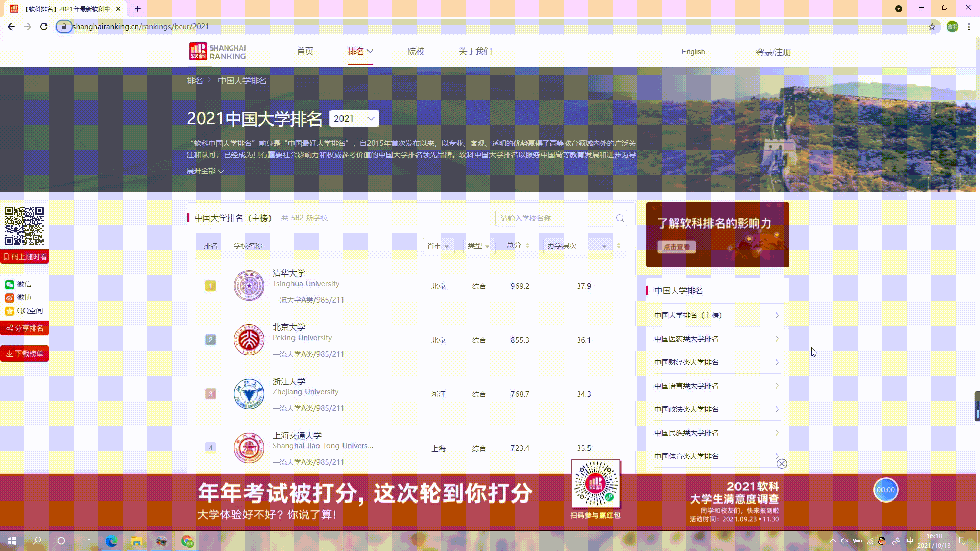Image resolution: width=980 pixels, height=551 pixels.
Task: Click the 下载榜单 download button
Action: coord(24,354)
